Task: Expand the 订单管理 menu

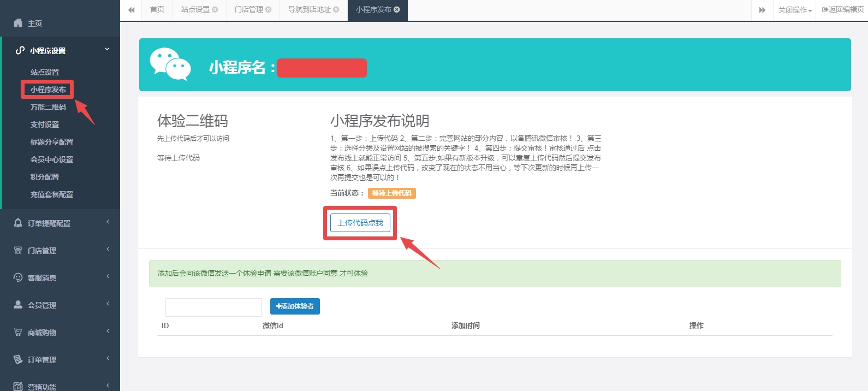Action: pos(108,358)
